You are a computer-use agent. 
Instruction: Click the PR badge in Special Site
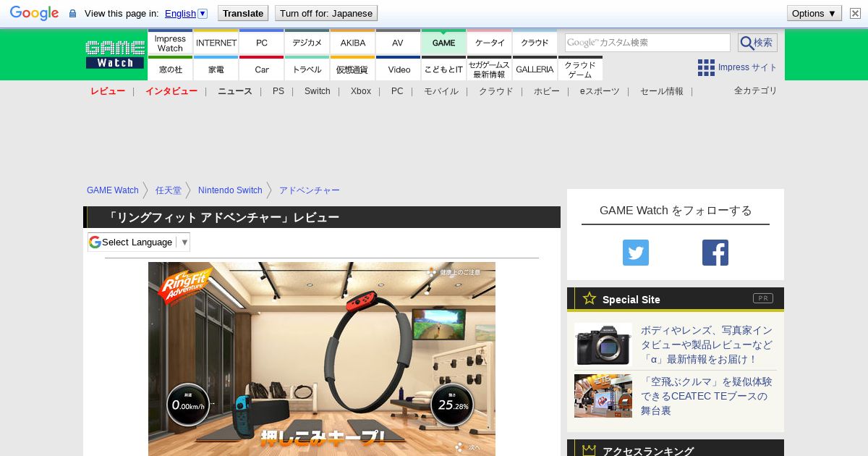(762, 298)
